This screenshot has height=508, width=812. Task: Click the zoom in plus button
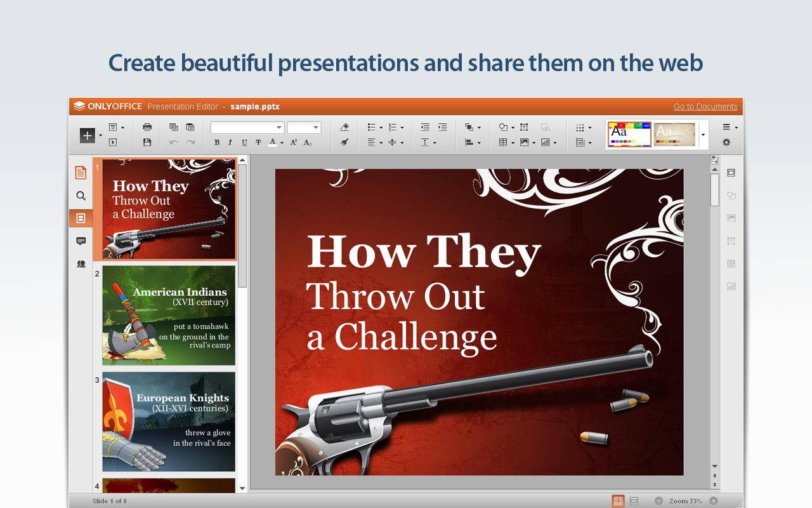tap(714, 501)
